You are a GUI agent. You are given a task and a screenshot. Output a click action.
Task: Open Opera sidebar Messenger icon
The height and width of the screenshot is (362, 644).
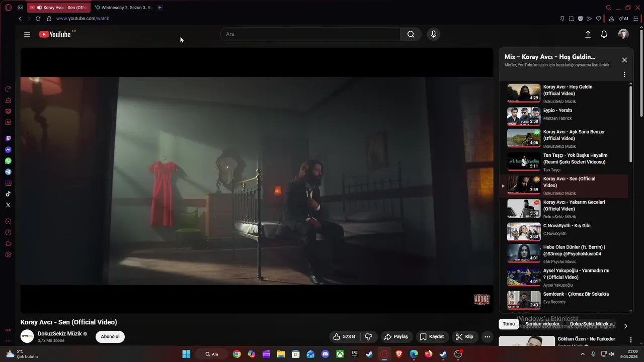8,150
